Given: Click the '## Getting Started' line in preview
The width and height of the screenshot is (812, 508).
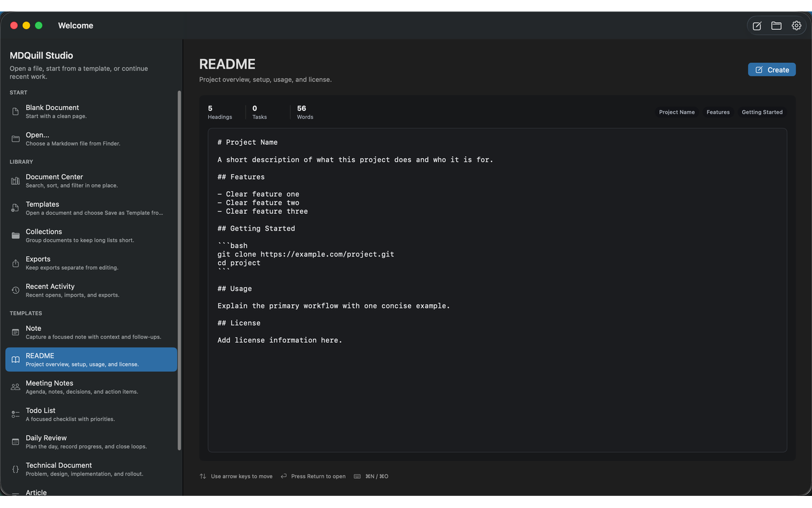Looking at the screenshot, I should [x=256, y=229].
